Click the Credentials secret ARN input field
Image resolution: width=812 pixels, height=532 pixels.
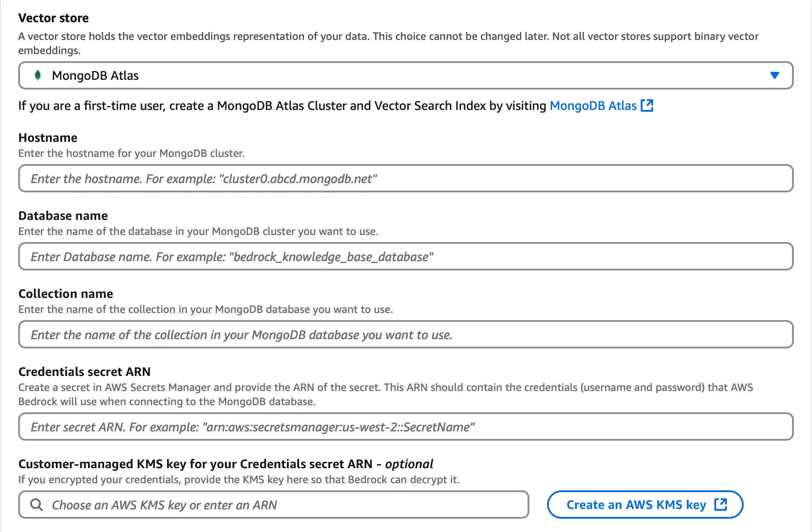[x=406, y=426]
